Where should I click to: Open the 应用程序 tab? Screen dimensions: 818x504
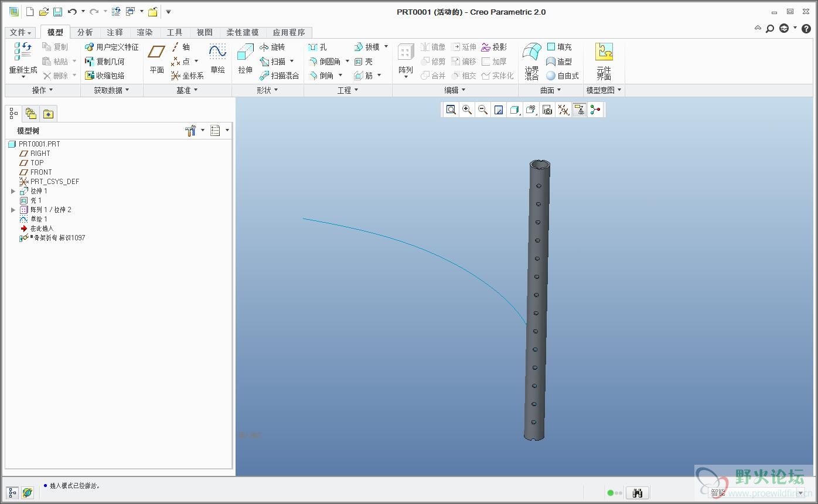point(289,32)
